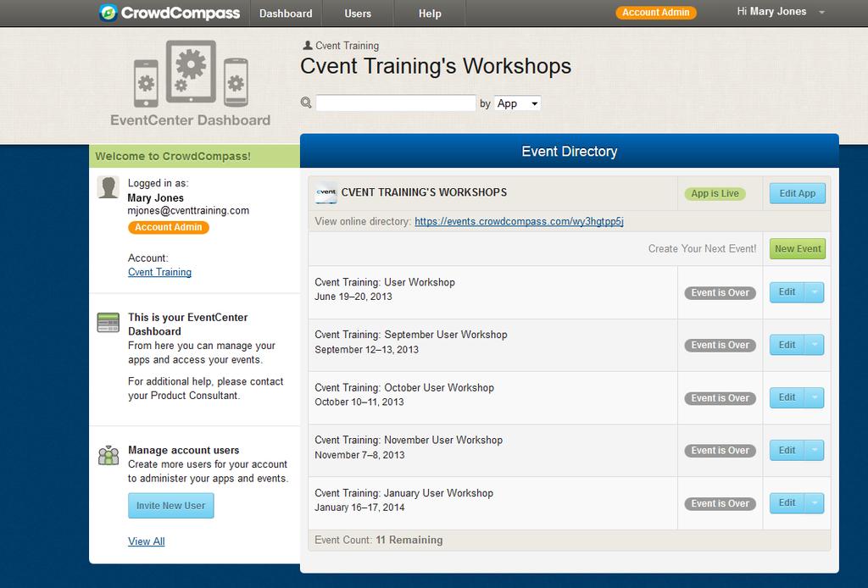Edit the November User Workshop event
This screenshot has height=588, width=868.
(x=787, y=450)
